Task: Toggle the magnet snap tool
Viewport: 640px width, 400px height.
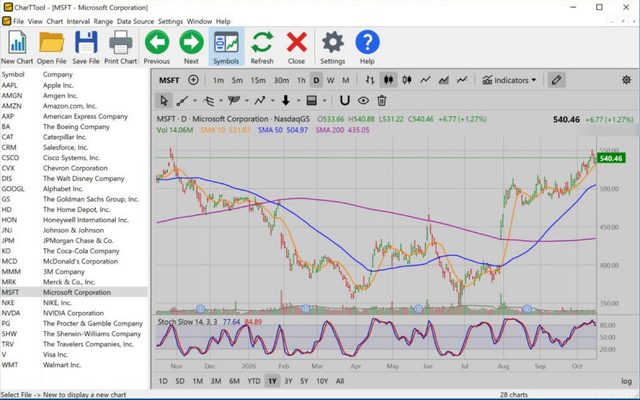Action: click(x=345, y=100)
